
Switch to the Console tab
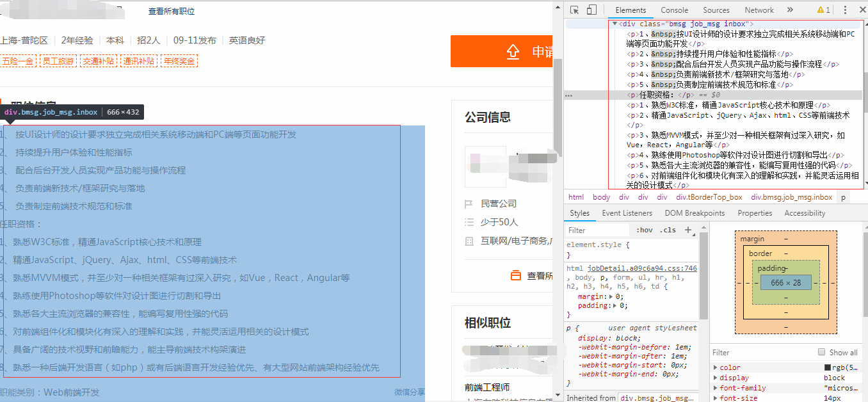675,10
